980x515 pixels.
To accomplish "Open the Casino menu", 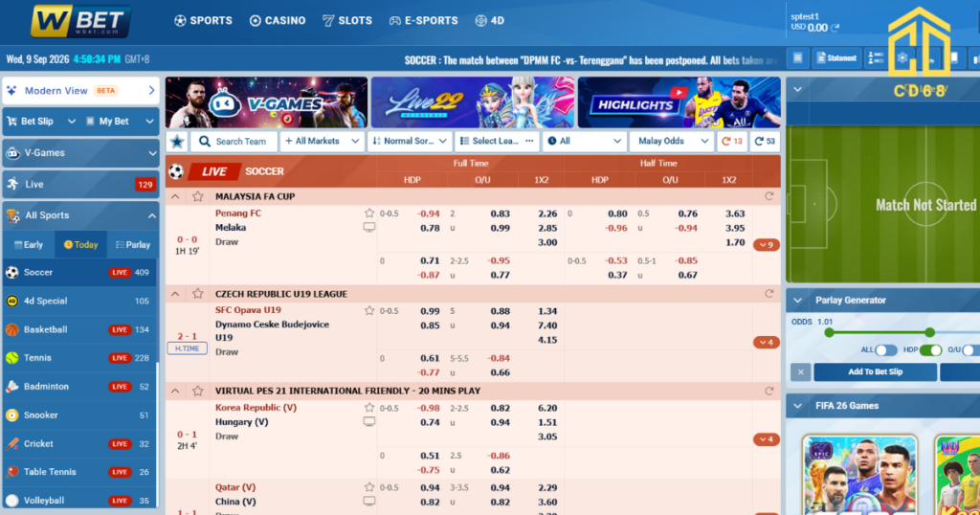I will (x=278, y=21).
